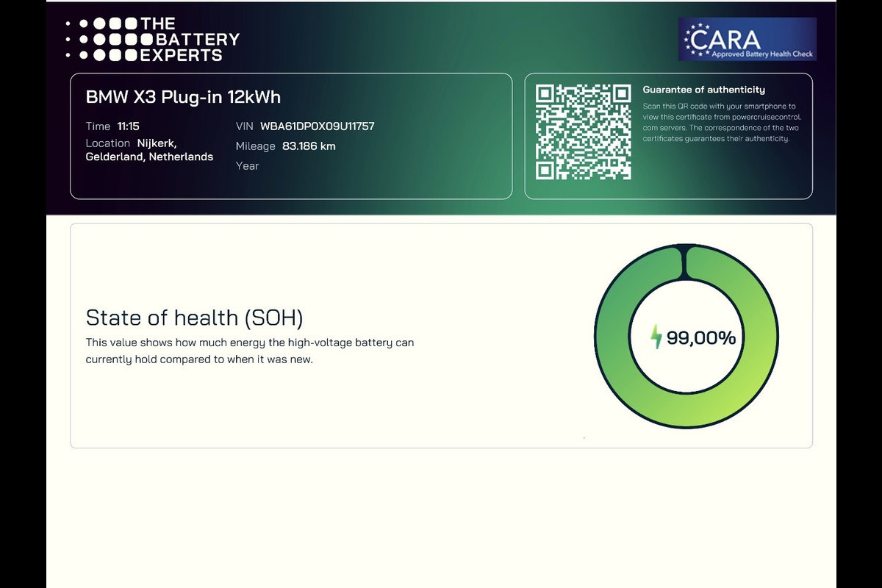
Task: Click the Time value 11:15
Action: click(128, 126)
